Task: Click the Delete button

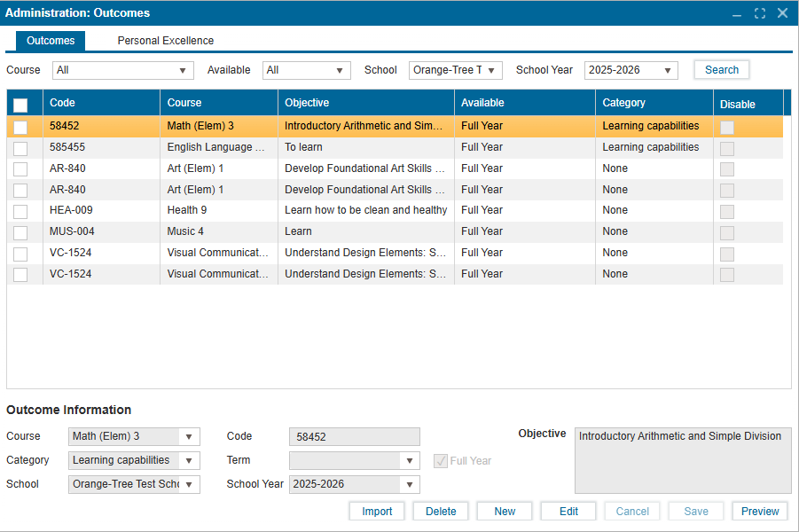Action: (x=441, y=512)
